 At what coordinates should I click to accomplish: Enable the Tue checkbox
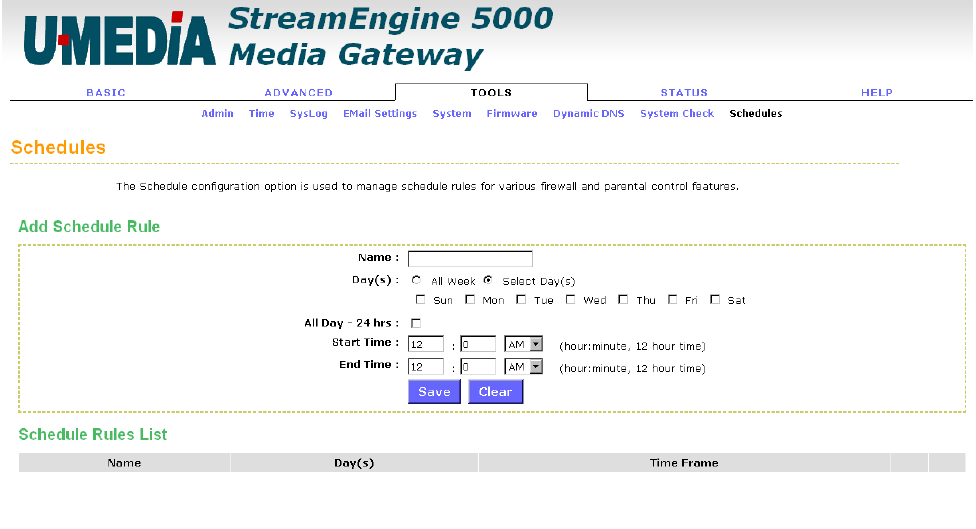click(521, 300)
